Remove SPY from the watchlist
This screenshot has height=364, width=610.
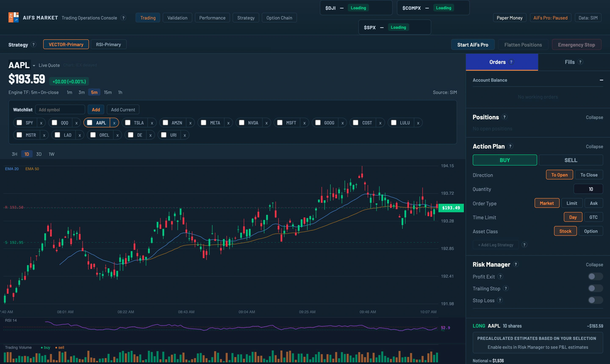click(41, 123)
